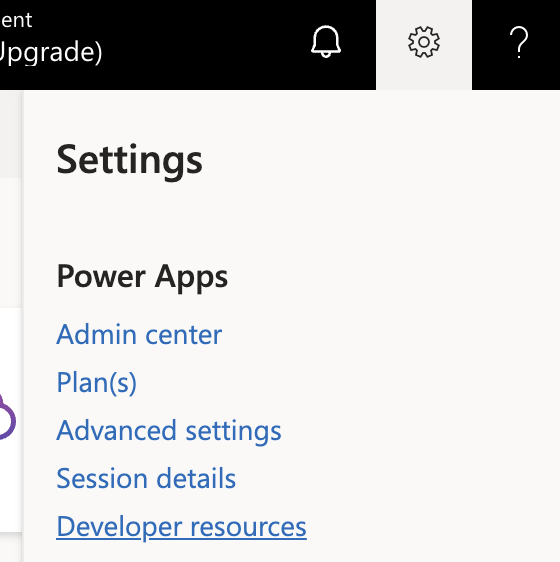Screen dimensions: 560x562
Task: Click the gray strip left of Settings pane
Action: pyautogui.click(x=11, y=134)
